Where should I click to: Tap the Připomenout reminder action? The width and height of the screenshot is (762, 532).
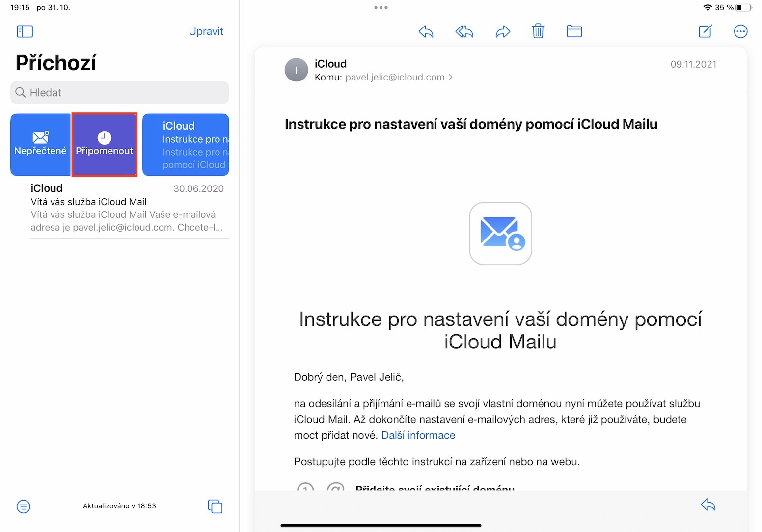(104, 145)
